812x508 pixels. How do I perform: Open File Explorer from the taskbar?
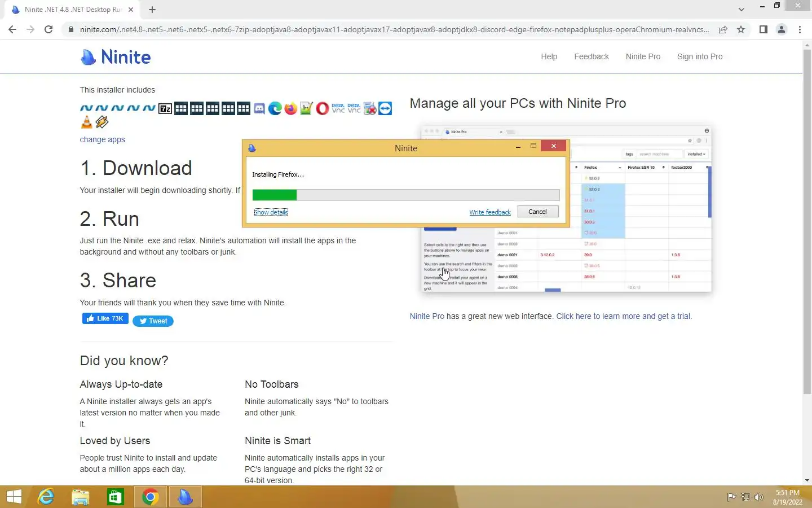81,497
